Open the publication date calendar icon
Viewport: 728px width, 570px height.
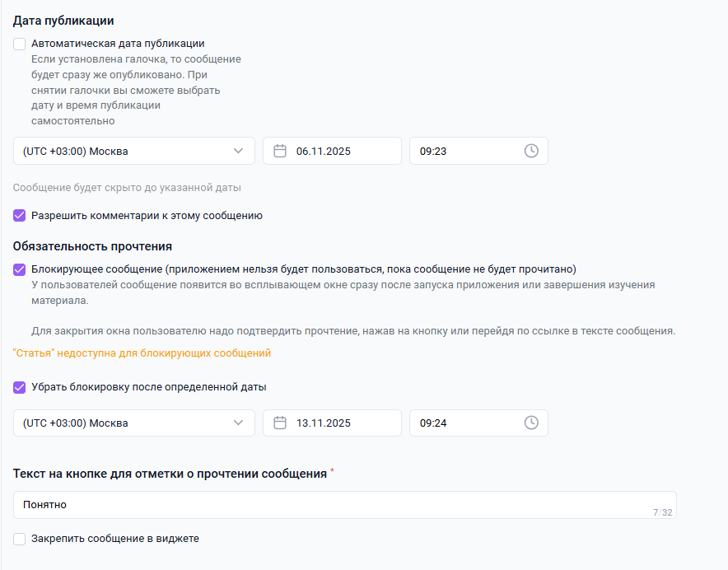[280, 151]
